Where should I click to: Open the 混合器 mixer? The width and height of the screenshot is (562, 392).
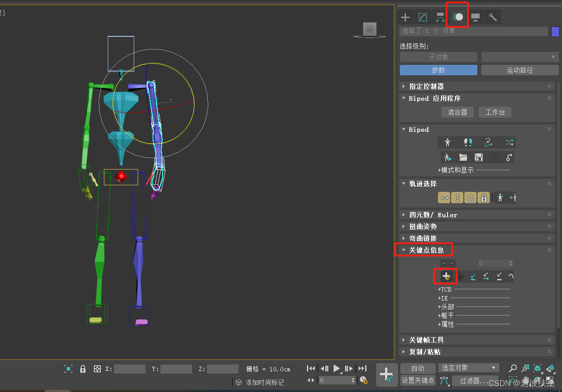pos(457,112)
